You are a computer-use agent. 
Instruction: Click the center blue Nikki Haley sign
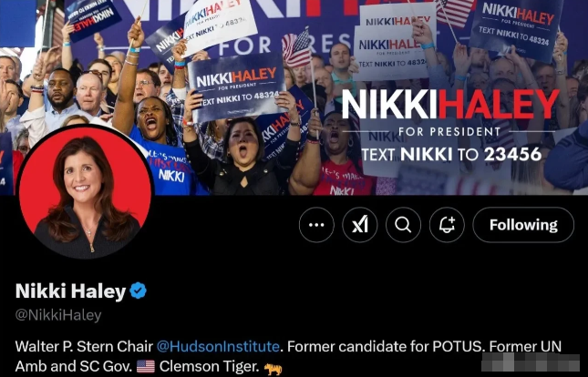[237, 87]
